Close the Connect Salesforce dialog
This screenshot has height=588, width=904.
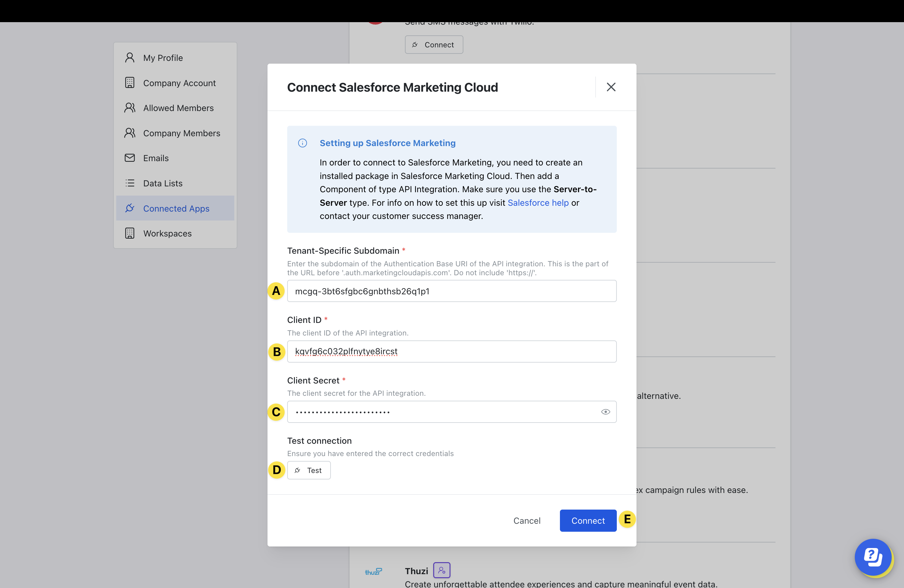pos(611,87)
